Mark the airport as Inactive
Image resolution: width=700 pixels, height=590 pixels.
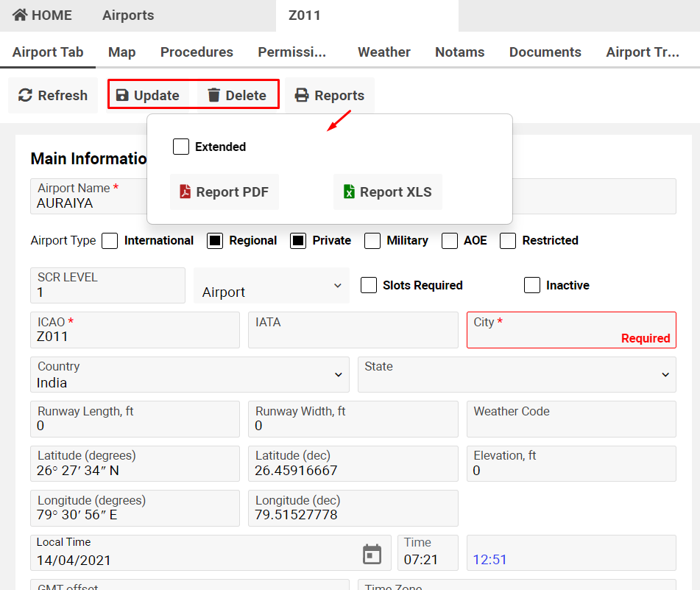532,285
